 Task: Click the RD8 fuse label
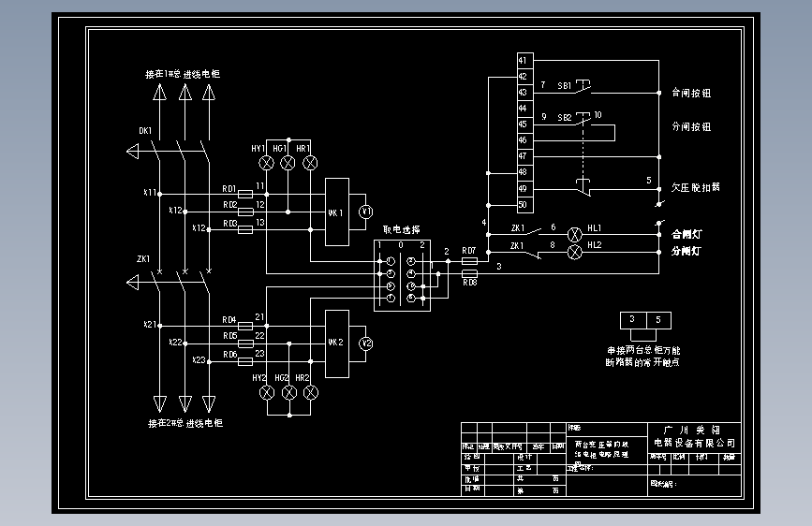pyautogui.click(x=470, y=283)
